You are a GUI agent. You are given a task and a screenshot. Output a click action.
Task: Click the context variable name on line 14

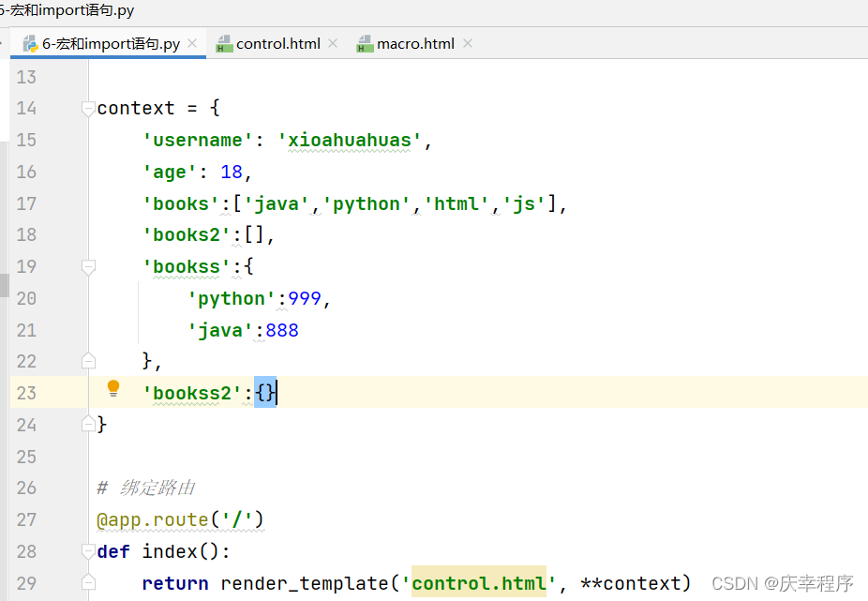[x=136, y=109]
